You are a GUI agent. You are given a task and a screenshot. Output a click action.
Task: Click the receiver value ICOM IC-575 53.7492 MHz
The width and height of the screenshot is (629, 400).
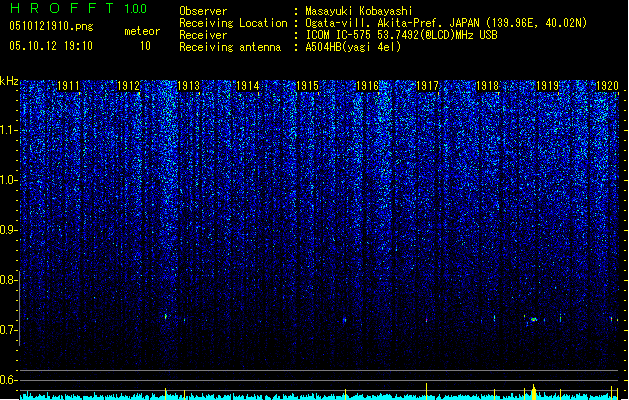pos(402,35)
